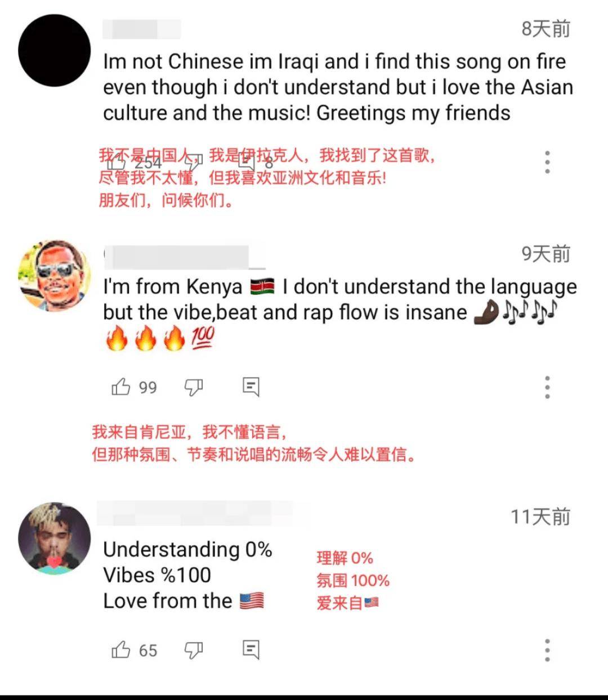The image size is (608, 700).
Task: Click the 99 likes count
Action: [148, 388]
